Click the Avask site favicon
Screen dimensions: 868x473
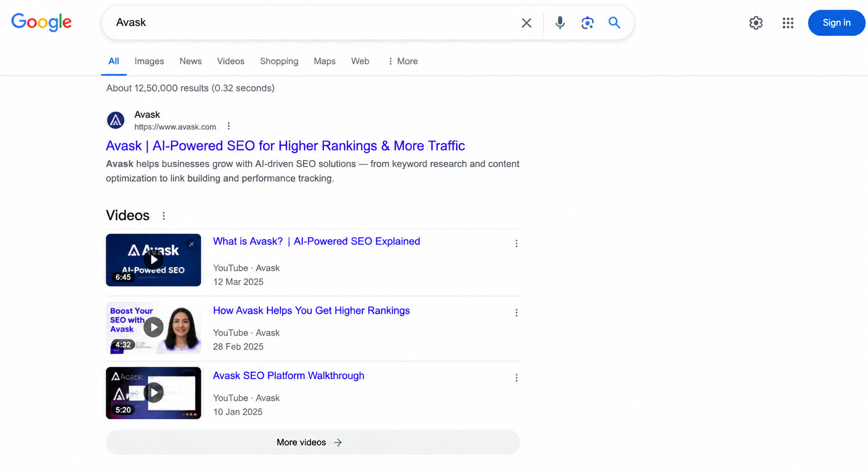tap(115, 121)
